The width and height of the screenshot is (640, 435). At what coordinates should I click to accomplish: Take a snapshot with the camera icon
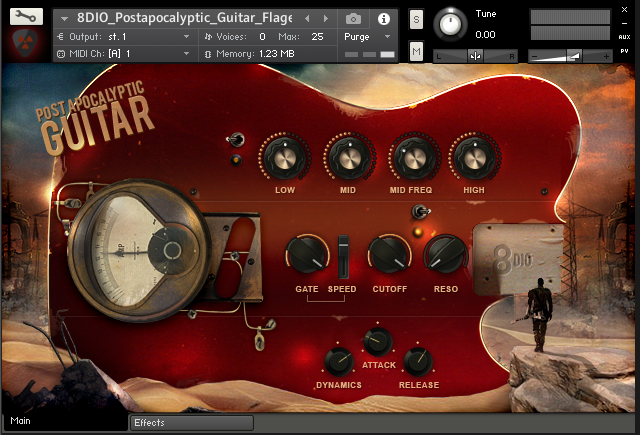coord(353,19)
